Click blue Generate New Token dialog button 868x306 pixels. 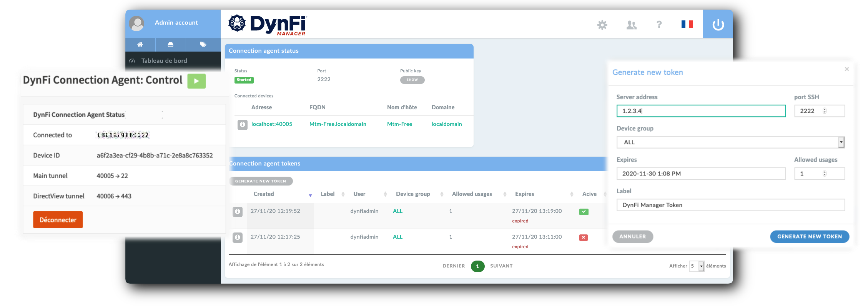point(810,237)
